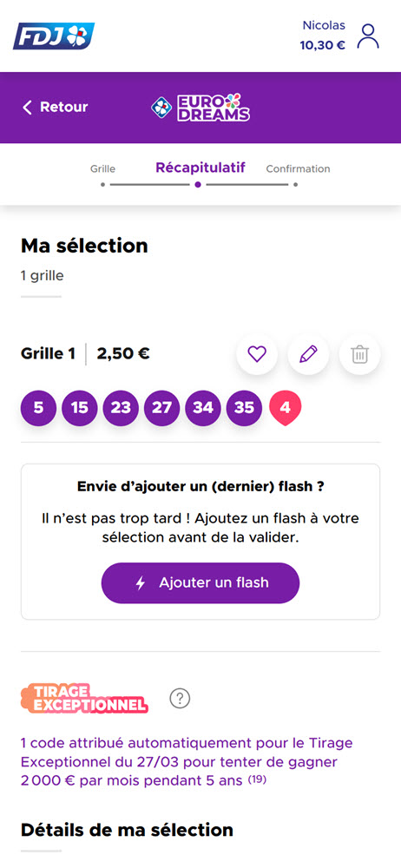Viewport: 401px width, 868px height.
Task: Click the pink Dream number 4 ball
Action: [x=286, y=409]
